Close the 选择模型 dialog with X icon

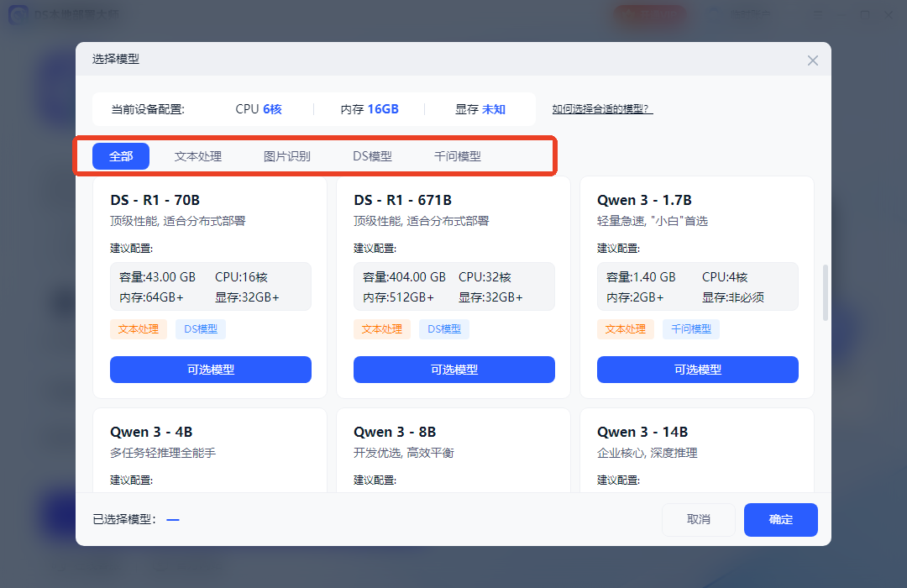coord(813,60)
